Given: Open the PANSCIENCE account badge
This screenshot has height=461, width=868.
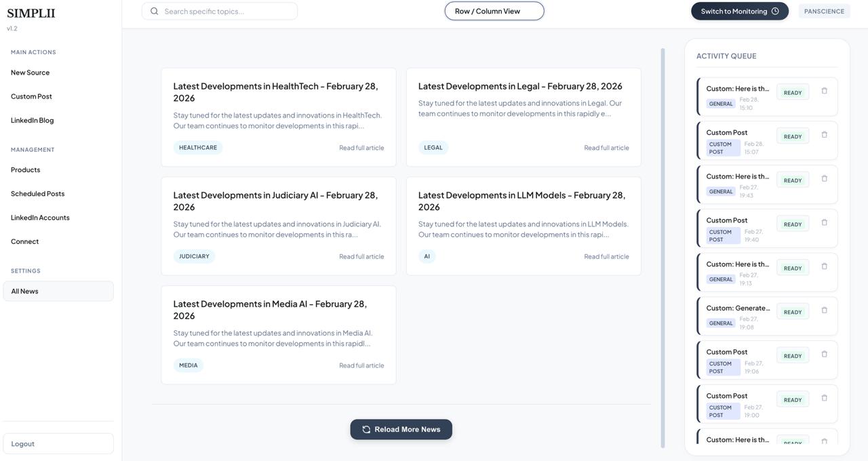Looking at the screenshot, I should point(824,12).
